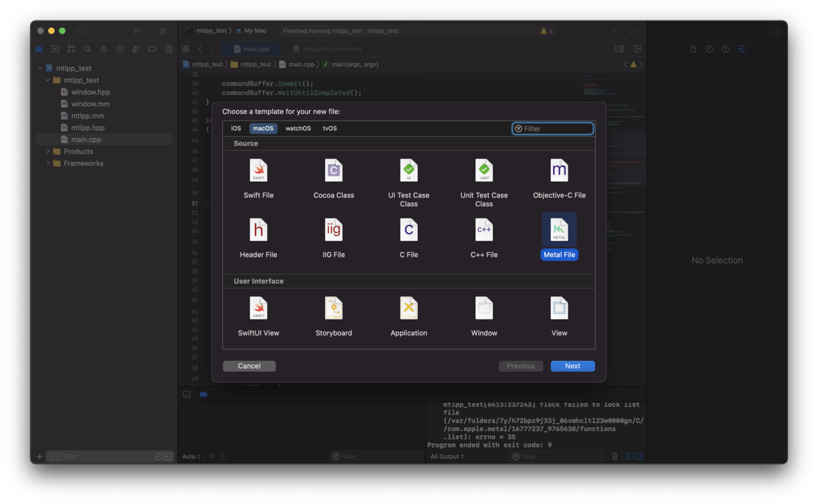Select the C++ File template
This screenshot has height=504, width=818.
[x=484, y=238]
